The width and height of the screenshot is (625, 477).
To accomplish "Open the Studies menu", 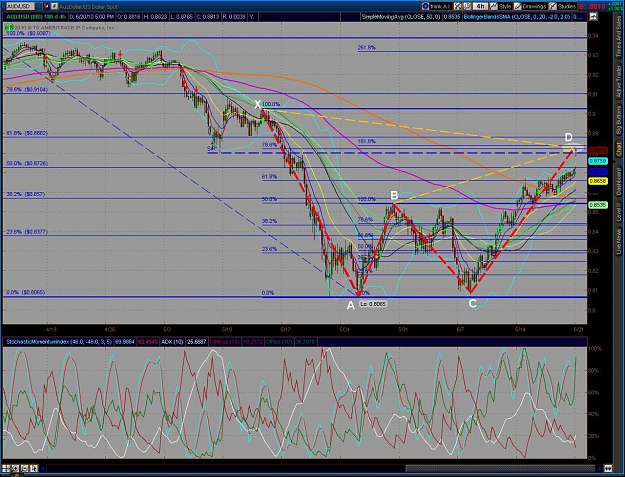I will tap(562, 6).
